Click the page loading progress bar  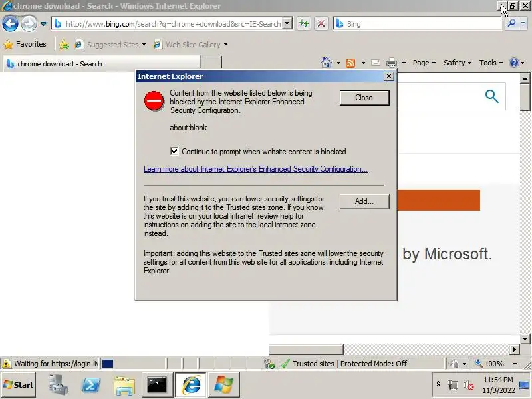click(x=132, y=364)
